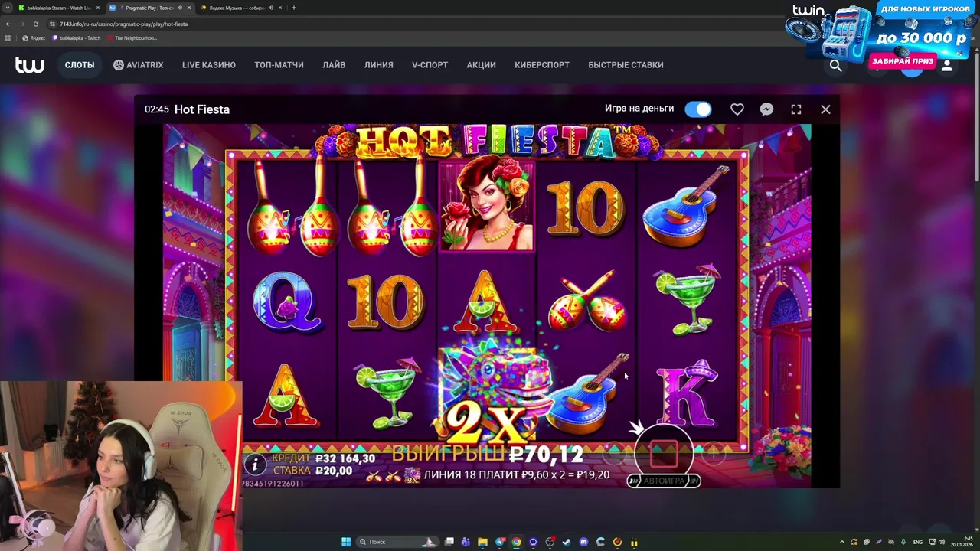Open Telegram from the taskbar

point(500,542)
